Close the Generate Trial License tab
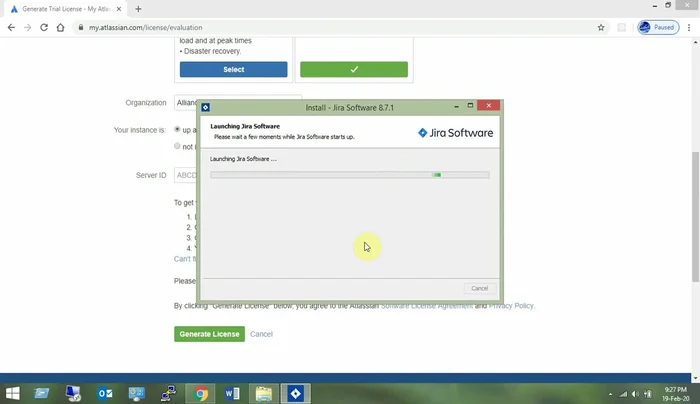This screenshot has width=700, height=404. [x=119, y=9]
